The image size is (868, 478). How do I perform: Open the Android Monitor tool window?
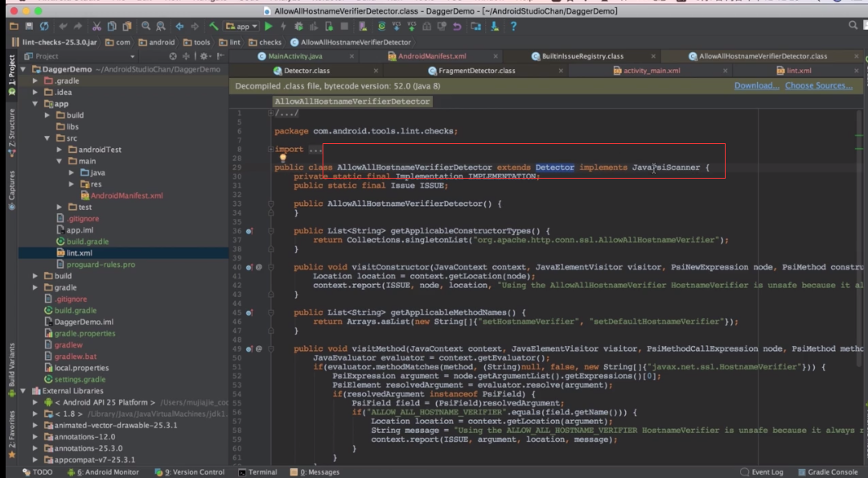pos(103,472)
